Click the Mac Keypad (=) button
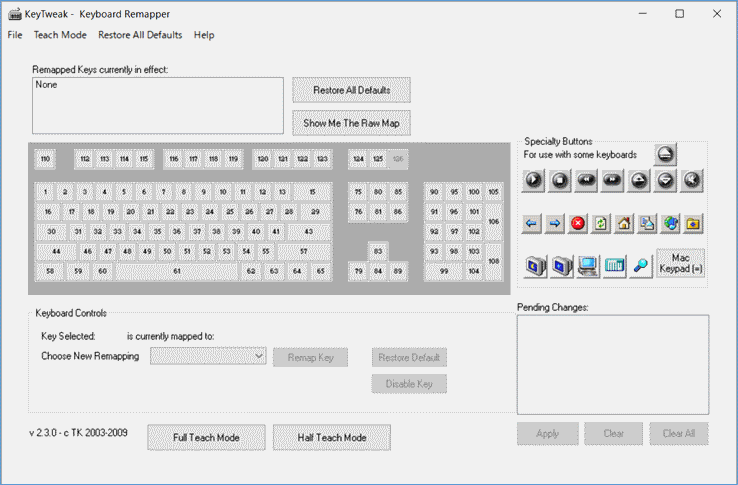 (681, 263)
